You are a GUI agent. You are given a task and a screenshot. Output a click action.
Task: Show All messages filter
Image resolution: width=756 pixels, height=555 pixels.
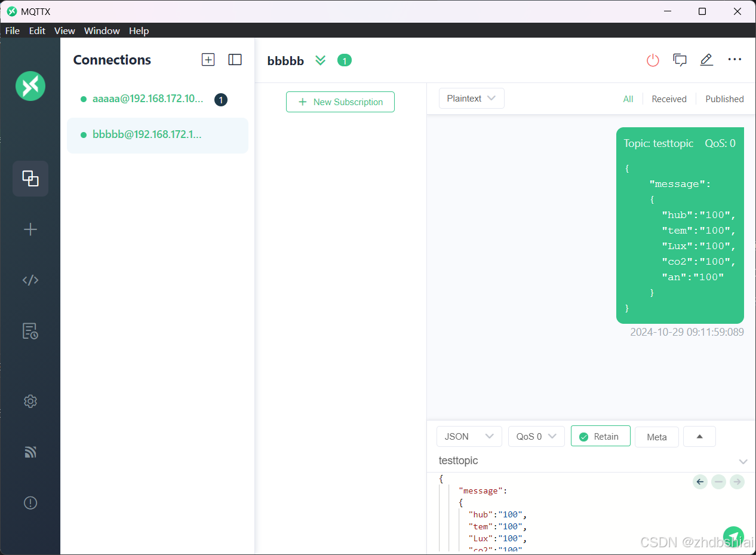coord(628,99)
